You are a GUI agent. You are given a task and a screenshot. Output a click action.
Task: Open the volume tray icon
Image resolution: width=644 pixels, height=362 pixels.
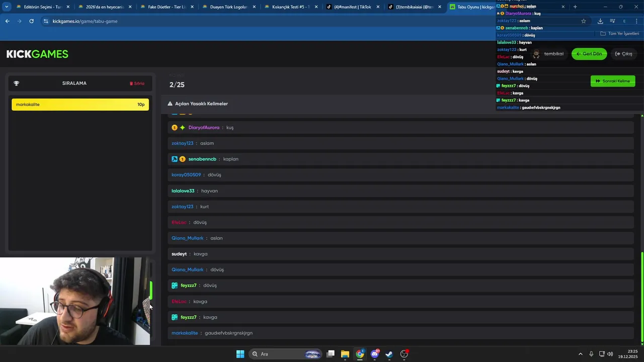point(610,354)
